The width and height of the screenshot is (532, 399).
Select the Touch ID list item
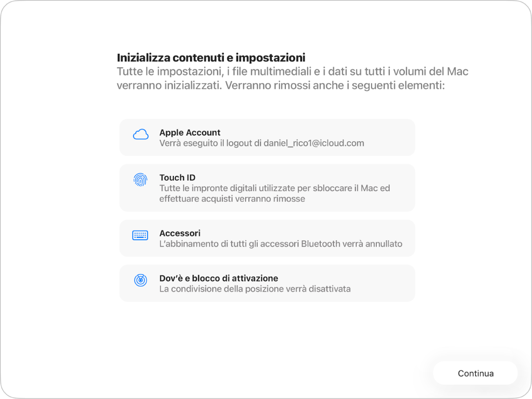point(267,187)
